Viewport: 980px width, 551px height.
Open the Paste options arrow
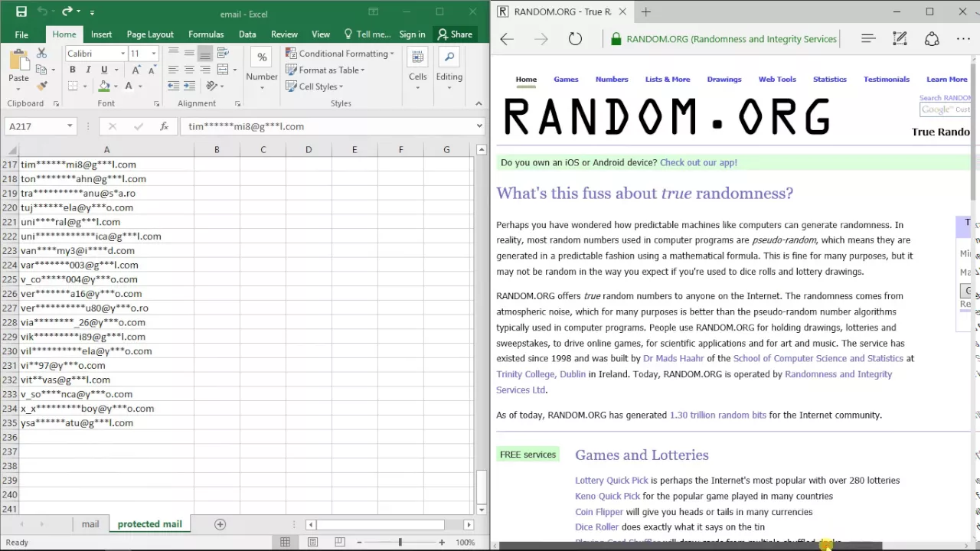18,88
